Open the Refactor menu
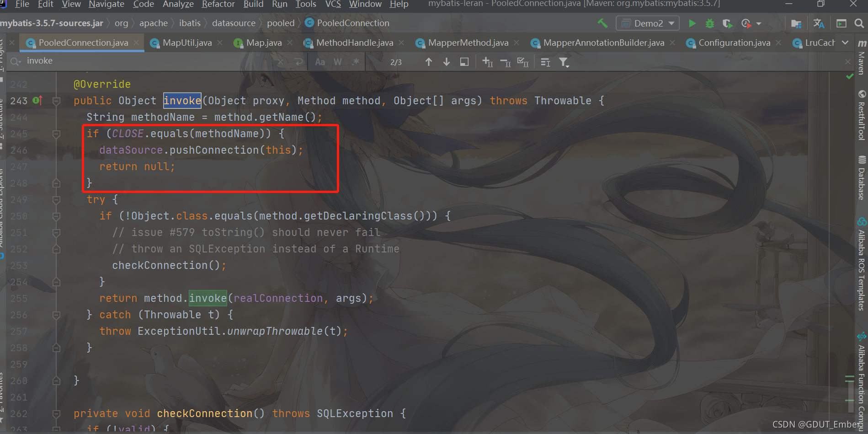Image resolution: width=868 pixels, height=434 pixels. (x=218, y=4)
